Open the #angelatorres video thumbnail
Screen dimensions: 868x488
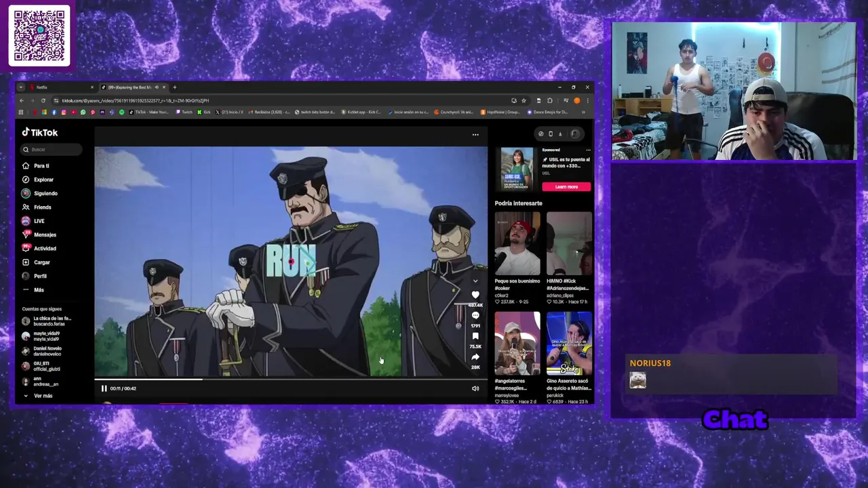point(517,344)
